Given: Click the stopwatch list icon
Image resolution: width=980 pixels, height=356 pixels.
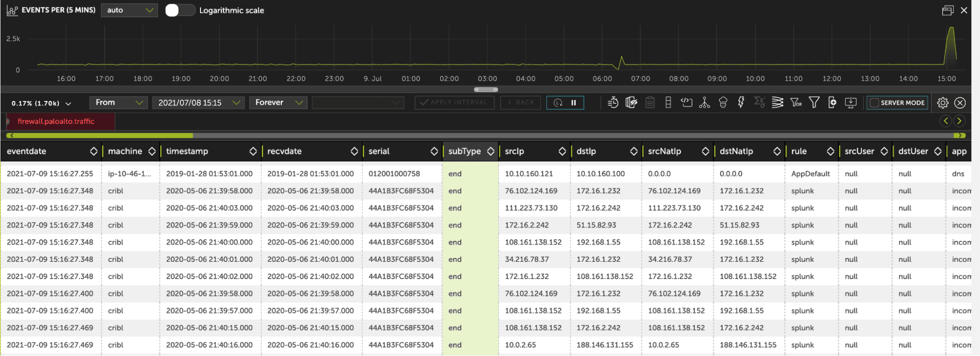Looking at the screenshot, I should (613, 102).
